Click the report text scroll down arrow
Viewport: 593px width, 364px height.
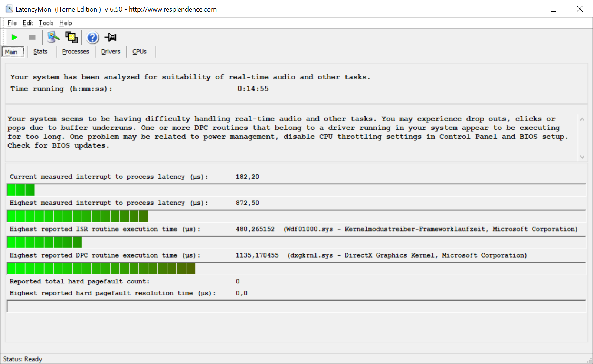pyautogui.click(x=582, y=157)
